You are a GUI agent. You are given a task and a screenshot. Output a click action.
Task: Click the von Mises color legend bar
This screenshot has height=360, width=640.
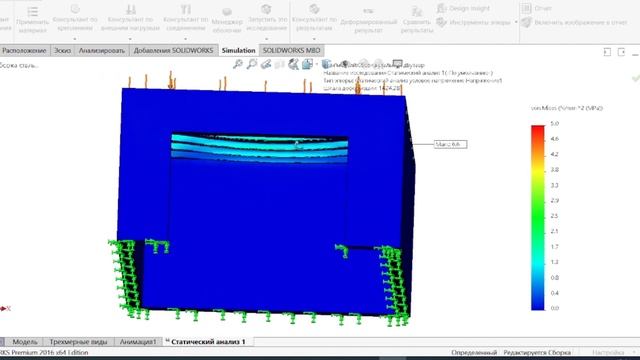pos(538,218)
